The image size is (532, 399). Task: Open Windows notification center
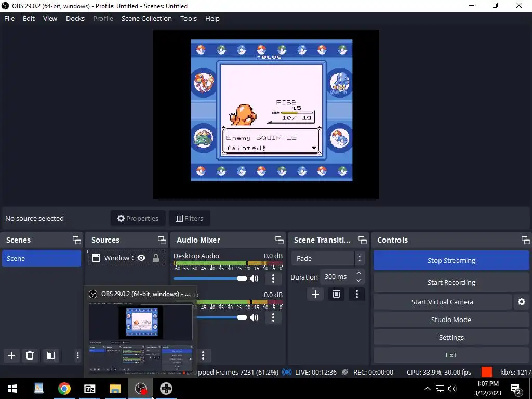tap(516, 389)
